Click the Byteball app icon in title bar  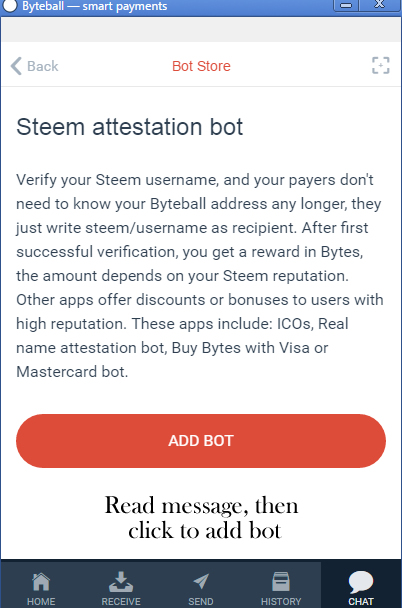[x=9, y=5]
